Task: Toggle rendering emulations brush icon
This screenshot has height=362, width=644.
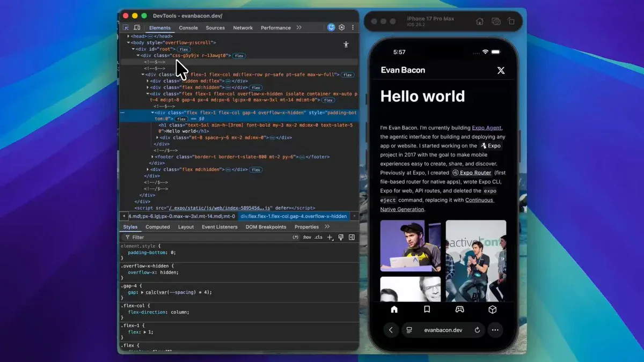Action: [341, 237]
